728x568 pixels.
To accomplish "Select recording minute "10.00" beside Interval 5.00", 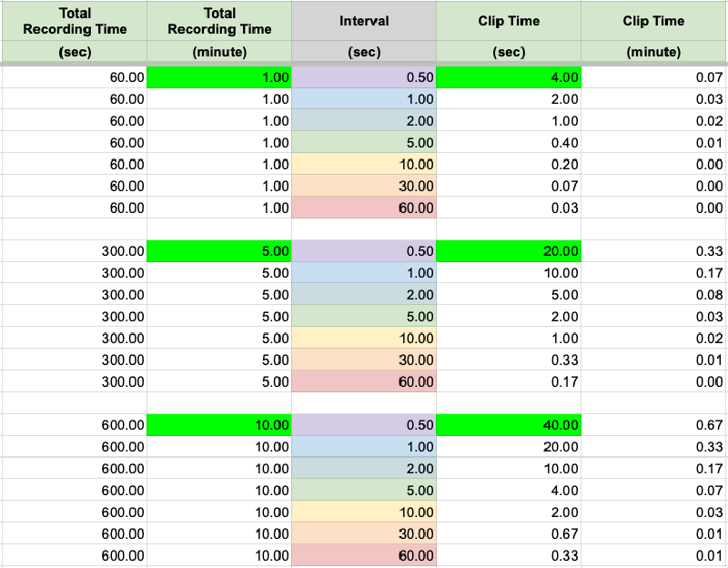I will [x=219, y=491].
